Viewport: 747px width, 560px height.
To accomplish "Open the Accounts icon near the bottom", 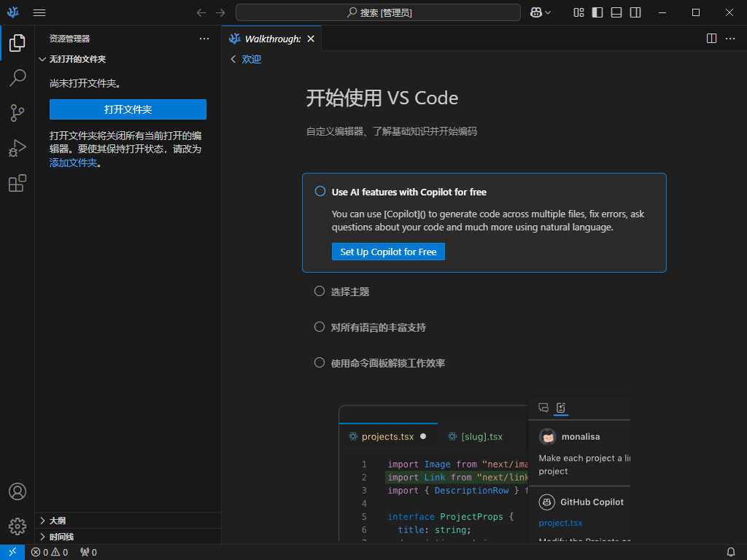I will point(18,491).
